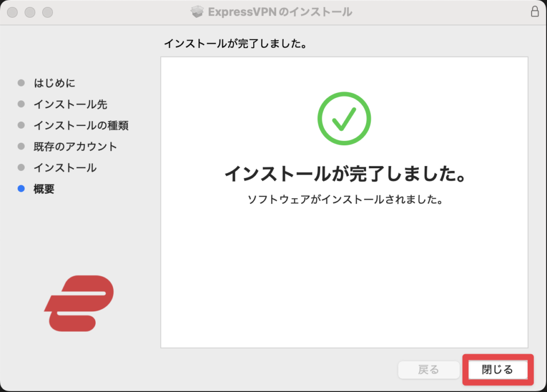Click the gray bullet beside はじめに
The image size is (547, 392).
tap(20, 83)
